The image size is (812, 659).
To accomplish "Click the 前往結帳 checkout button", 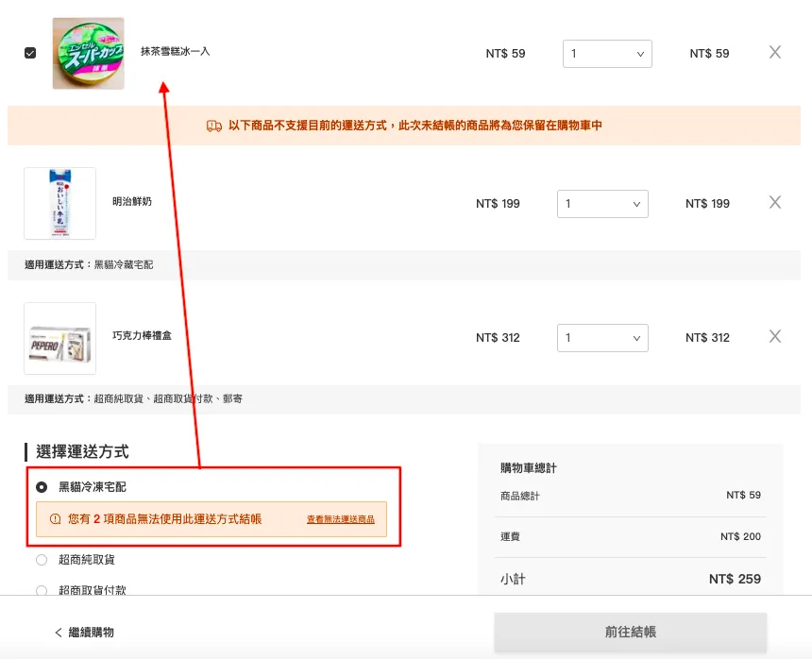I will click(x=630, y=632).
